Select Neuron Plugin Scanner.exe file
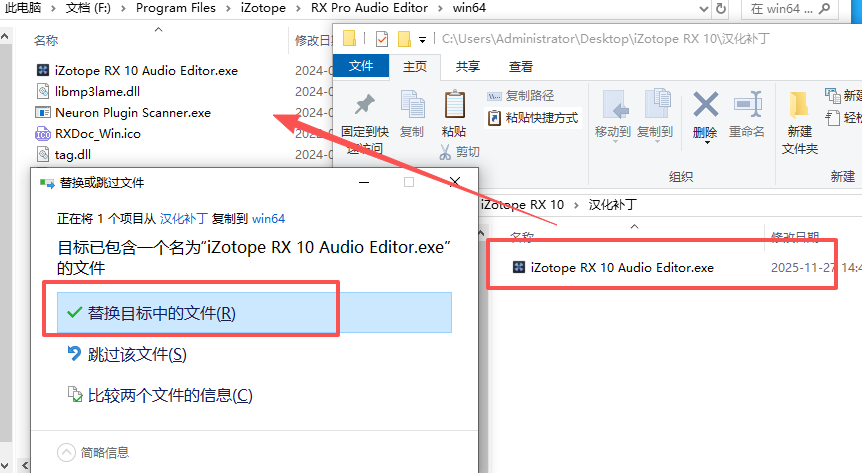 (x=123, y=113)
